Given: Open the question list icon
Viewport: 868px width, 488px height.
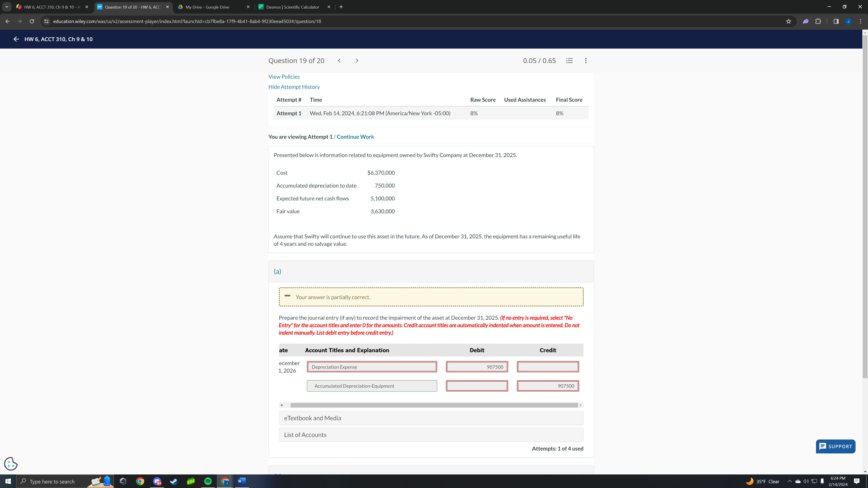Looking at the screenshot, I should pos(569,61).
